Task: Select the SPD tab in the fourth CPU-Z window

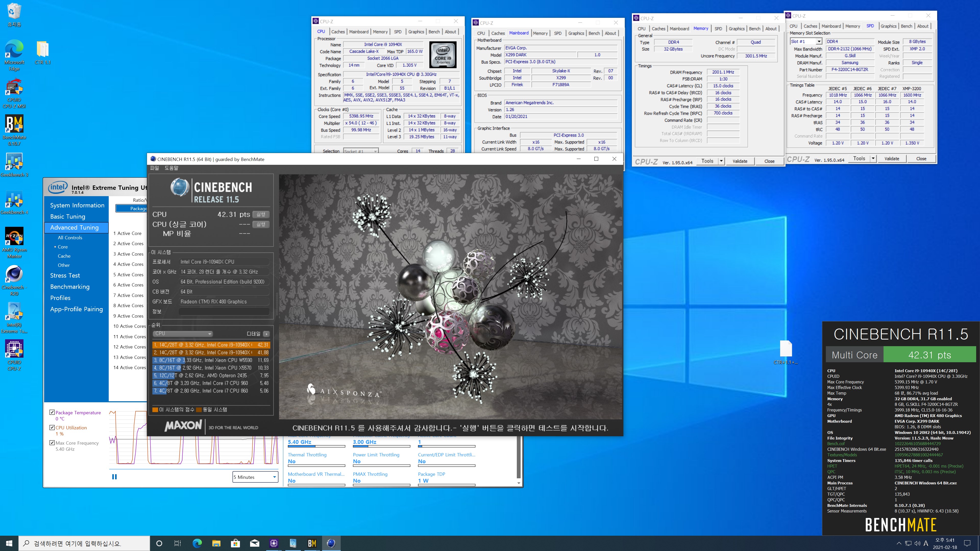Action: tap(870, 26)
